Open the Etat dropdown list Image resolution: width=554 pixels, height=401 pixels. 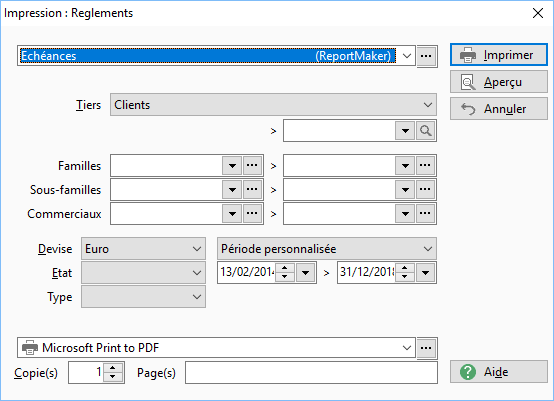[x=143, y=273]
